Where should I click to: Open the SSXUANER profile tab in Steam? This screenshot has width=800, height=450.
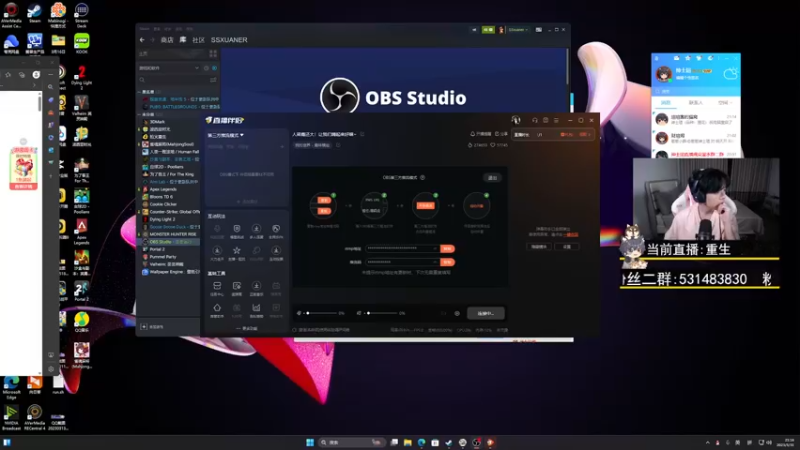[x=229, y=40]
